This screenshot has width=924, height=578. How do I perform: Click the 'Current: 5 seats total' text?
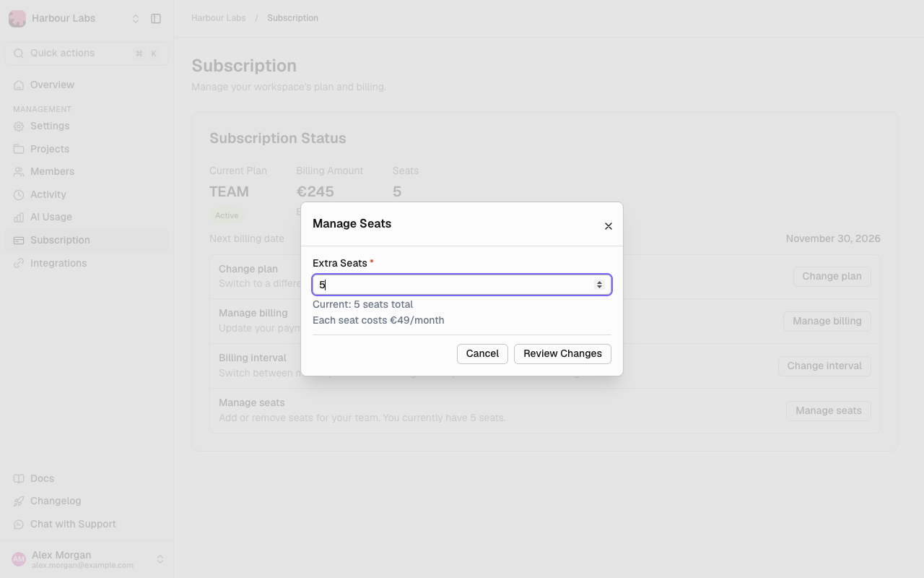363,305
